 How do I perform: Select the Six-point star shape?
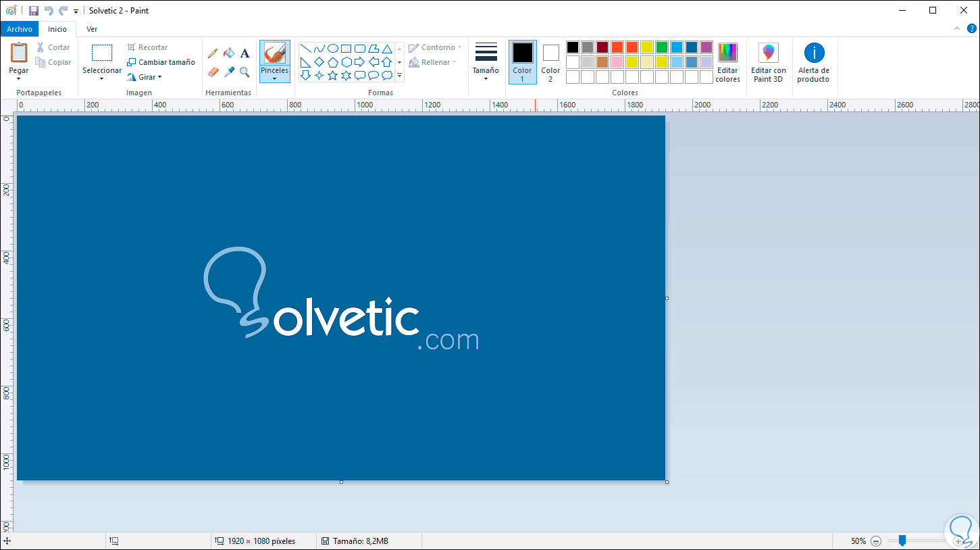point(346,76)
